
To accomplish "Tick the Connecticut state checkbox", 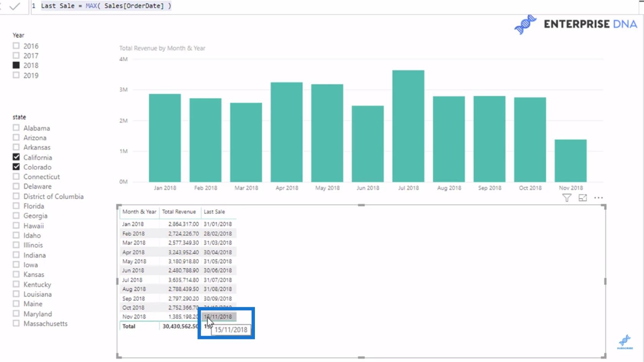I will click(x=16, y=176).
